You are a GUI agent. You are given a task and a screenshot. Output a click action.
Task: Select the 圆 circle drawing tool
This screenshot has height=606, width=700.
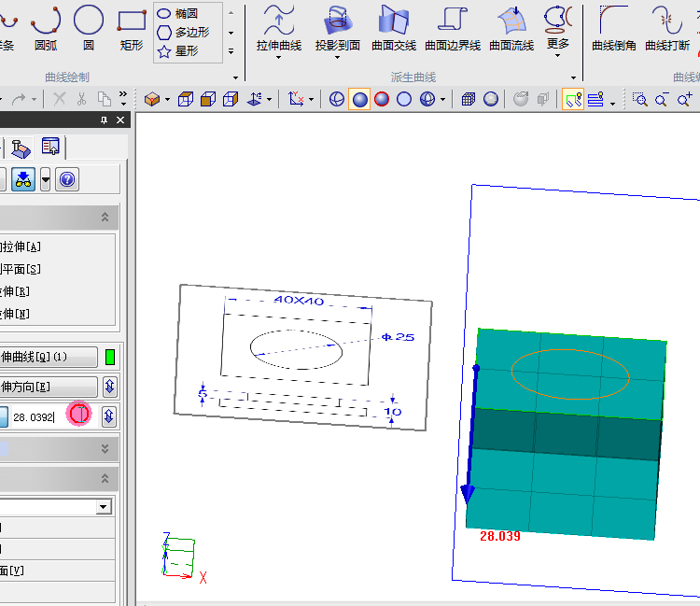89,28
